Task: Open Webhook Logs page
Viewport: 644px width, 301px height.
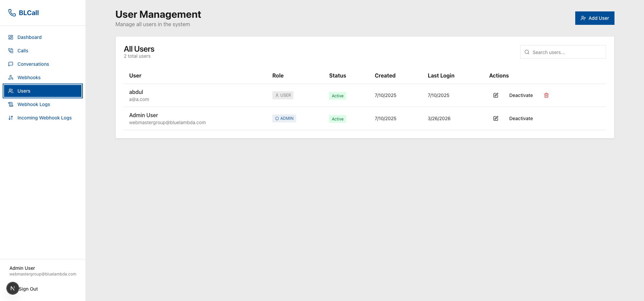Action: tap(34, 104)
